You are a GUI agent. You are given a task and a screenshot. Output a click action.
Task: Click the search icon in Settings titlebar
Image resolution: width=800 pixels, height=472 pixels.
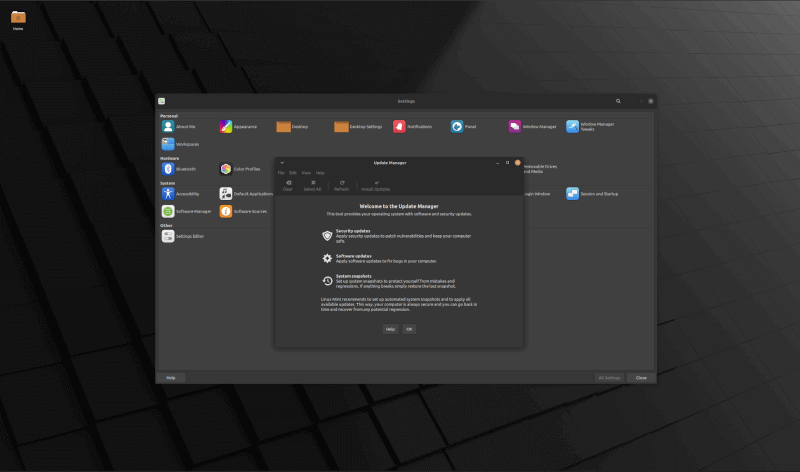coord(618,101)
